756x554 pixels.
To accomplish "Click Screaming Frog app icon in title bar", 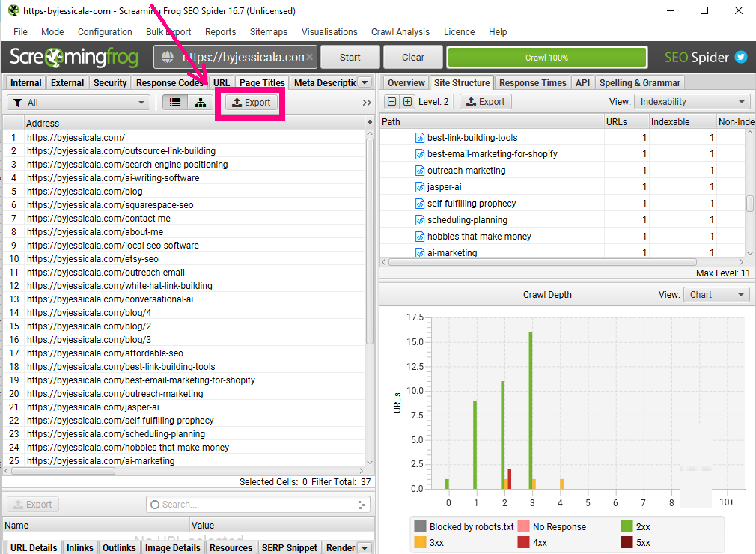I will click(13, 10).
